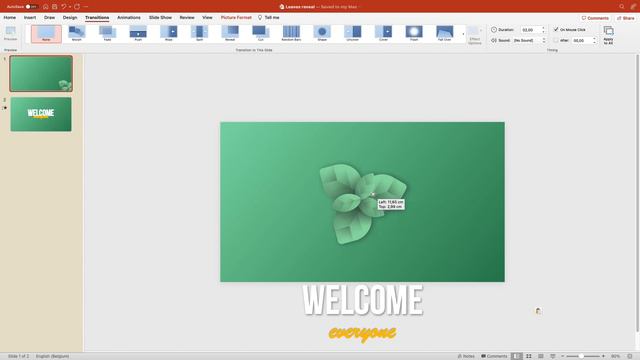
Task: Select the None transition
Action: click(46, 34)
